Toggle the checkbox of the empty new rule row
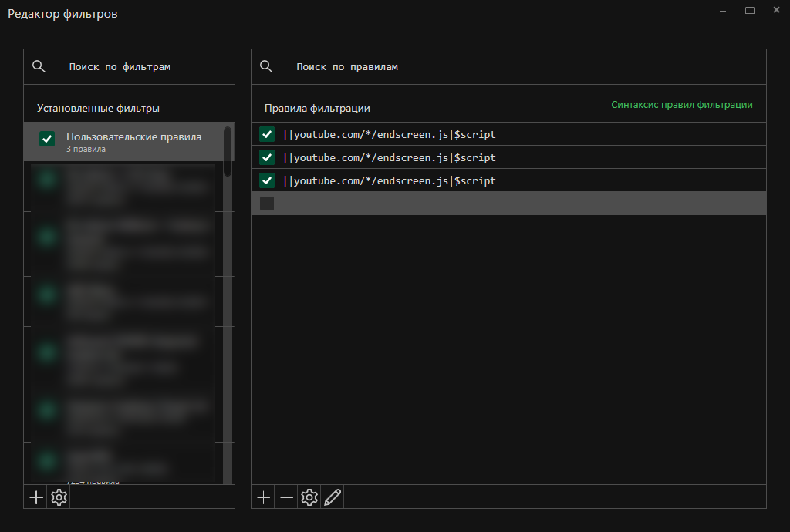Image resolution: width=790 pixels, height=532 pixels. pyautogui.click(x=267, y=204)
